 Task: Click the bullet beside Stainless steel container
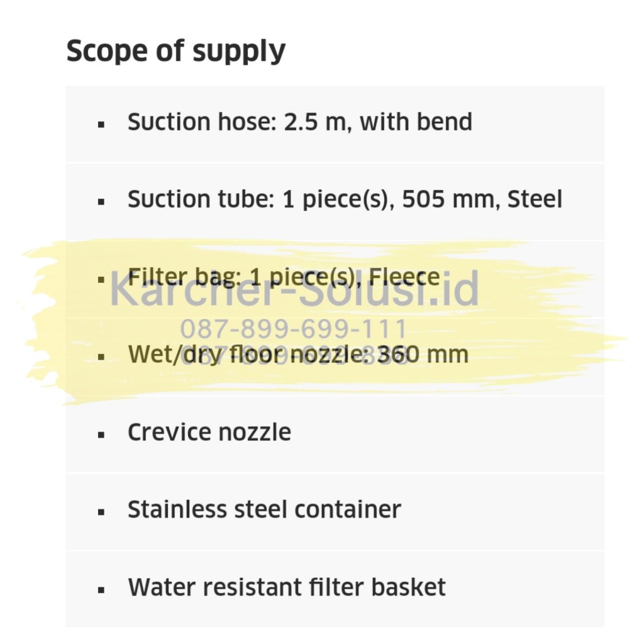[x=101, y=512]
